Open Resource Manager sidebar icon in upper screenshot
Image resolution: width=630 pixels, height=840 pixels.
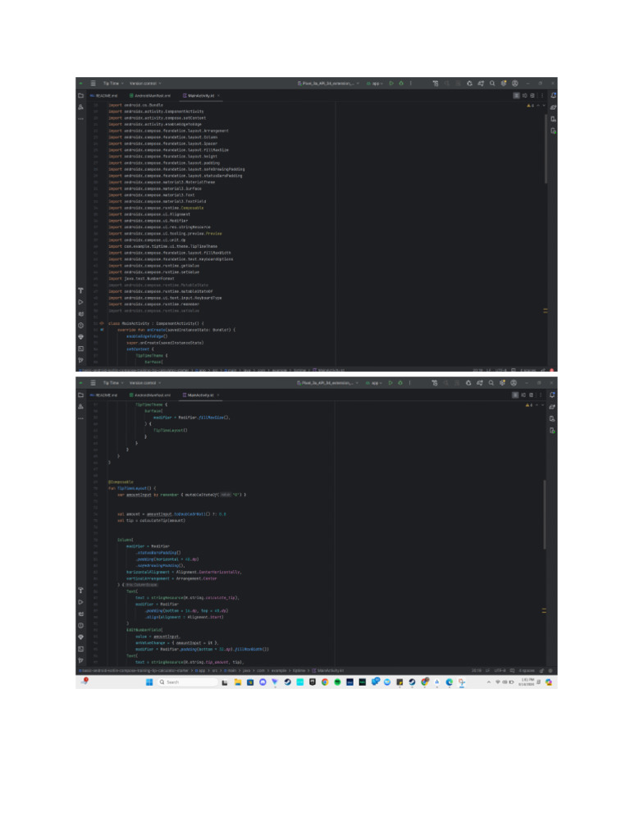[81, 107]
